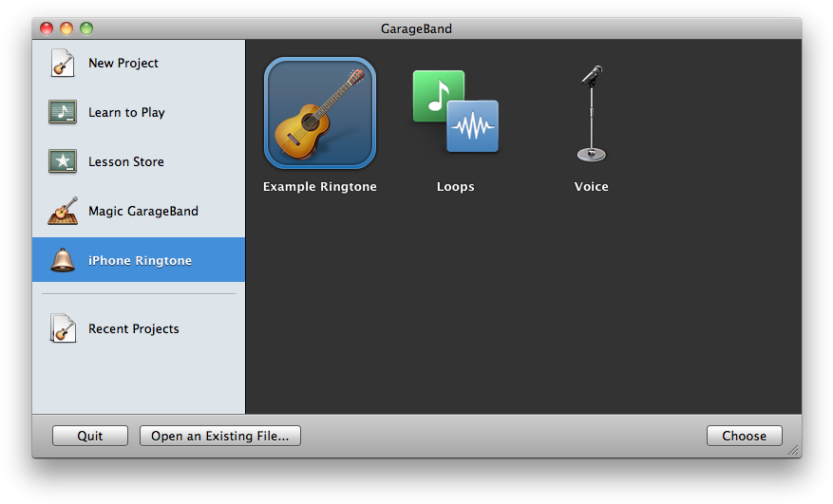This screenshot has height=504, width=833.
Task: Confirm selection with the Choose button
Action: click(745, 436)
